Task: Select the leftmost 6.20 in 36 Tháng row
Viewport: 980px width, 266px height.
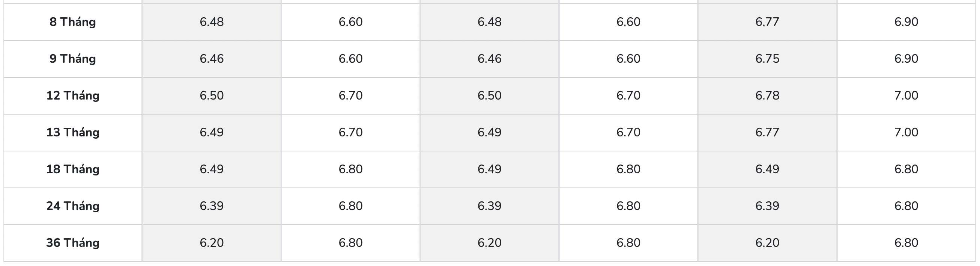Action: point(212,243)
